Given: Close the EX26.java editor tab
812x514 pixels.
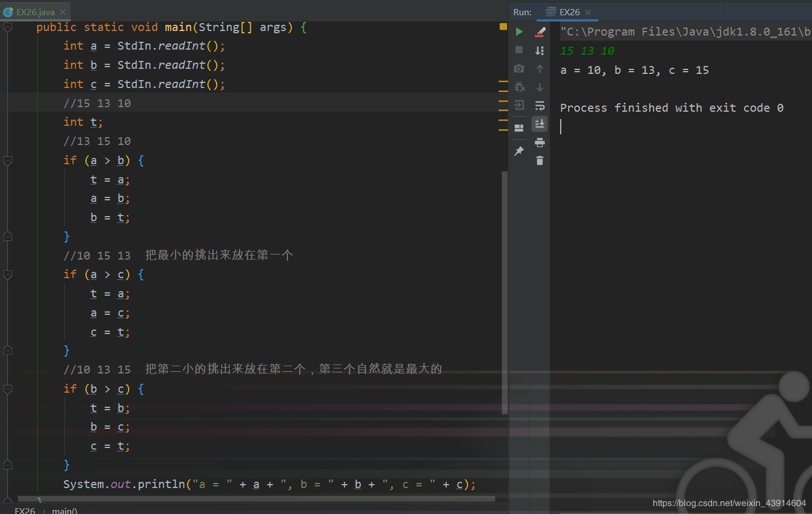Looking at the screenshot, I should pyautogui.click(x=63, y=12).
